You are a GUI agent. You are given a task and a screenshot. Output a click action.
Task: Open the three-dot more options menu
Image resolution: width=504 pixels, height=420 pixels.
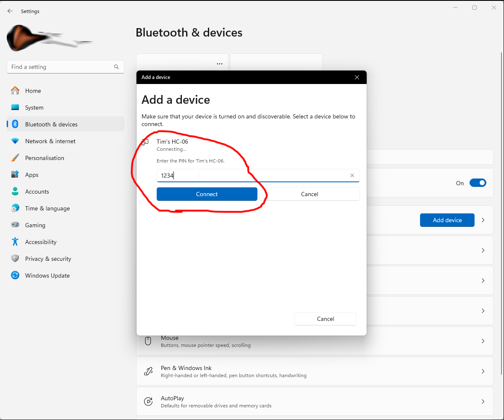(220, 63)
